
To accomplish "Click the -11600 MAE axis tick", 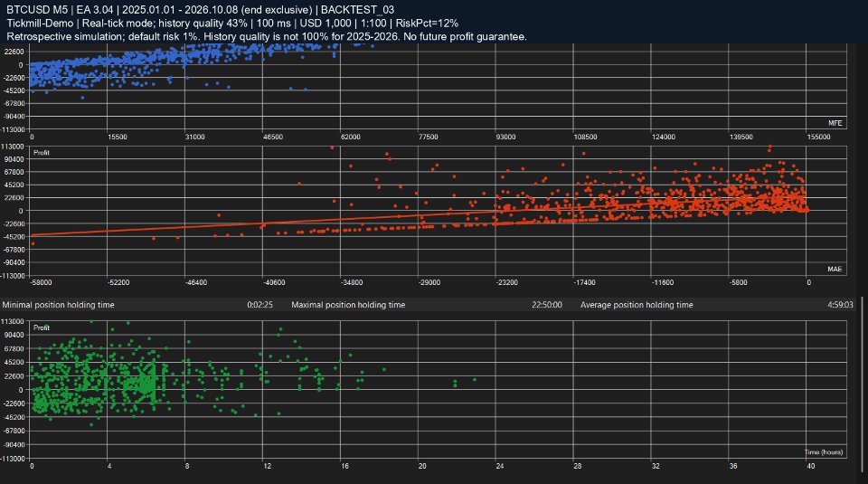I will [x=663, y=282].
